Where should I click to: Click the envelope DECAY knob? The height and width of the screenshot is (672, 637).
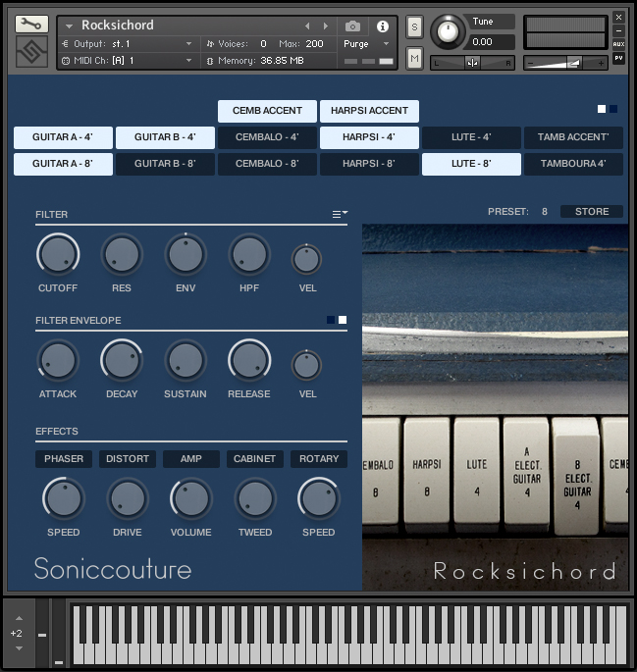click(122, 360)
